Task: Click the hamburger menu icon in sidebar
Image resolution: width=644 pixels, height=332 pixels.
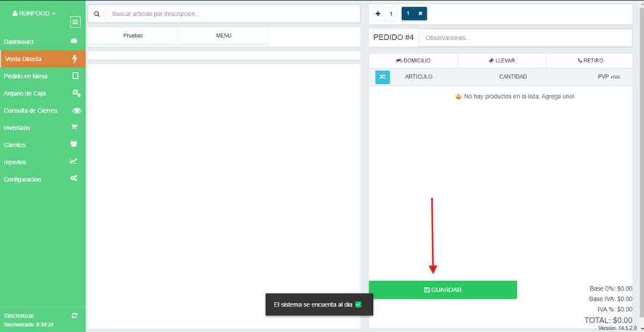Action: [x=75, y=23]
